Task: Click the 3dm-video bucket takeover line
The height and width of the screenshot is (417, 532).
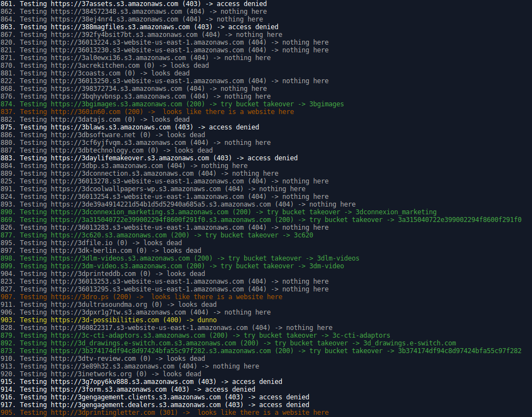Action: [172, 266]
